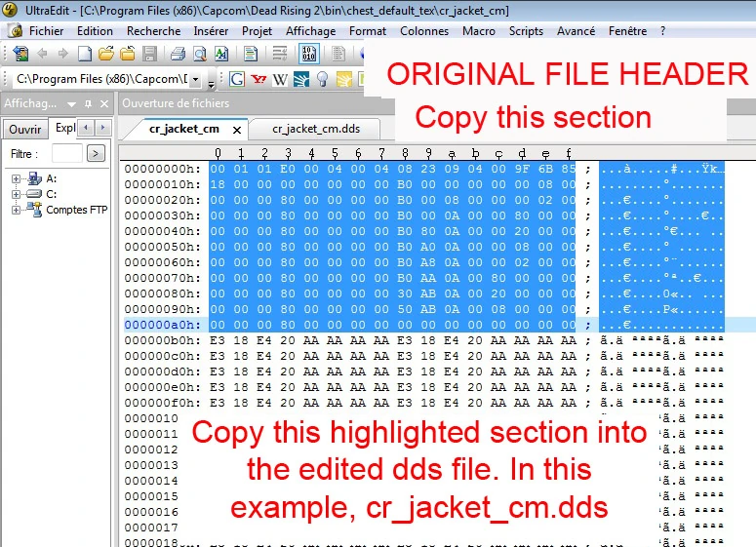Click the UltraEdit logo icon in menu bar
The height and width of the screenshot is (547, 756).
point(16,31)
